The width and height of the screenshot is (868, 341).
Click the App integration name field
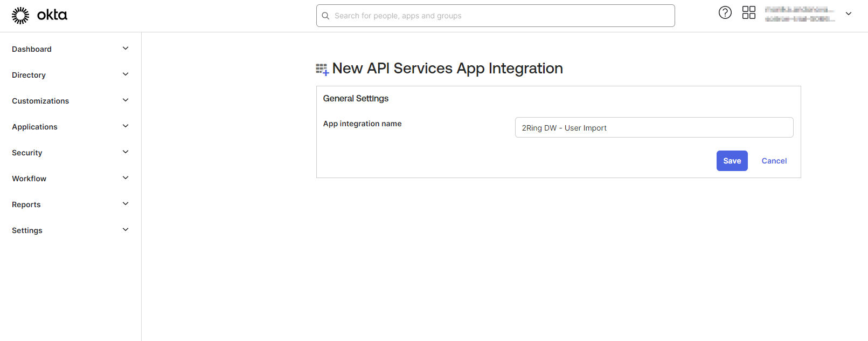[x=654, y=128]
